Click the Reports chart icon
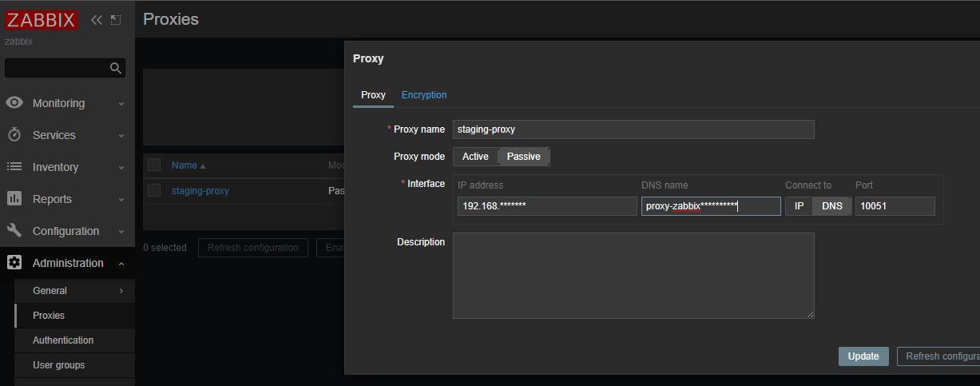Viewport: 980px width, 386px height. pyautogui.click(x=14, y=198)
